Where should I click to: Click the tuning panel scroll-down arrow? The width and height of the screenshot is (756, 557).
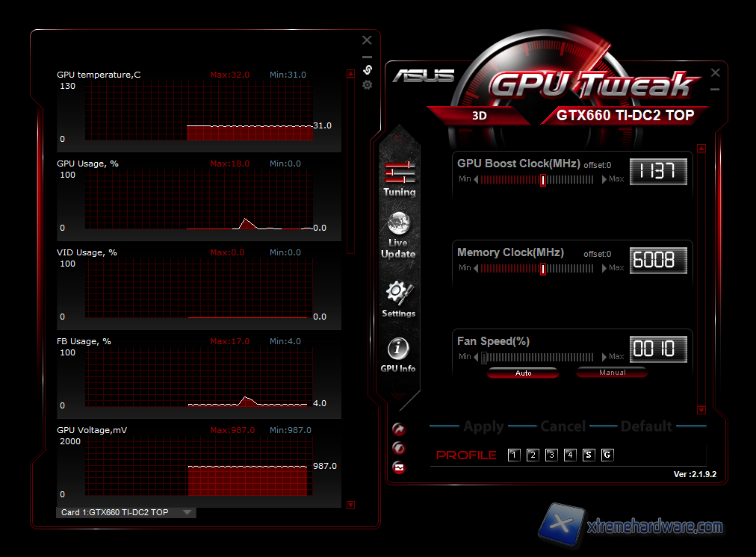[x=701, y=410]
